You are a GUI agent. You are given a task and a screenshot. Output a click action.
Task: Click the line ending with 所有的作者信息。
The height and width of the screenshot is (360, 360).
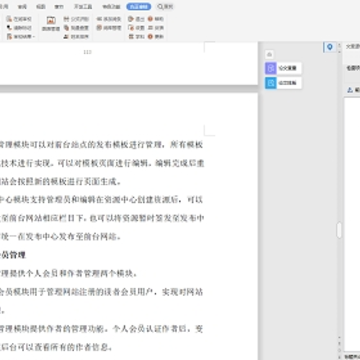[56, 347]
